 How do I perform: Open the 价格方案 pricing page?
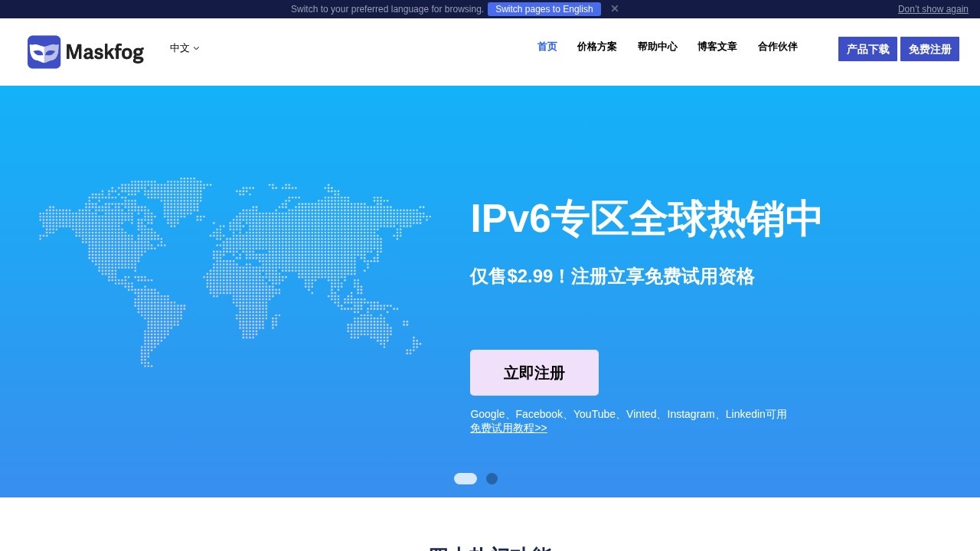[596, 47]
